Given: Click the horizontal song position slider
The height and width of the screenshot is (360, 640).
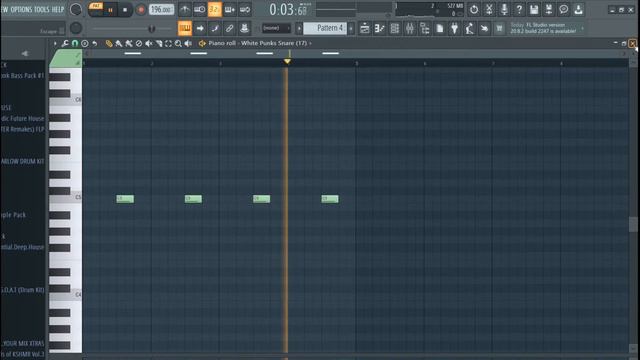Looking at the screenshot, I should [x=131, y=29].
